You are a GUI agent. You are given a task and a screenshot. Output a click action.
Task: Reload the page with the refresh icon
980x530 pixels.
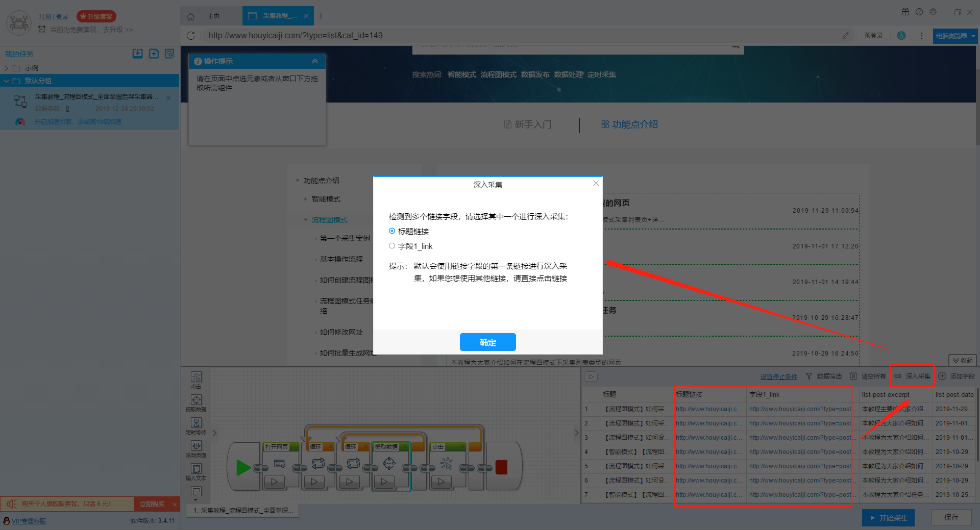(191, 36)
